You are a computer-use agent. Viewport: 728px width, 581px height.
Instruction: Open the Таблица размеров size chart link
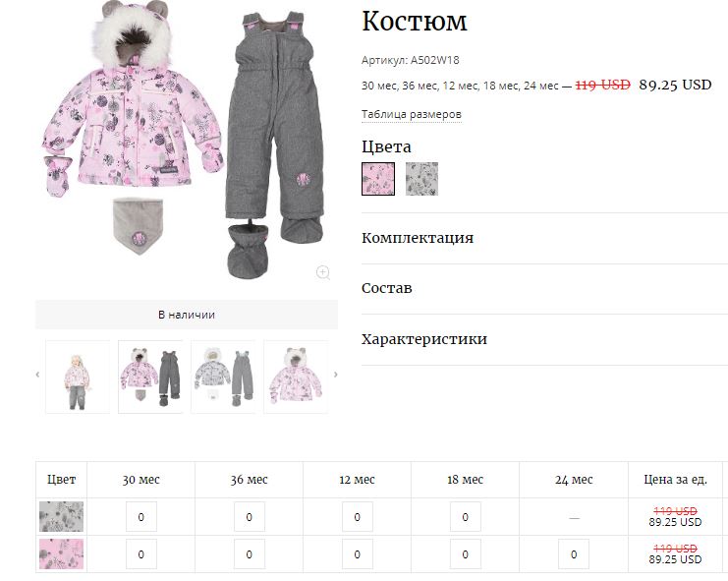coord(412,114)
